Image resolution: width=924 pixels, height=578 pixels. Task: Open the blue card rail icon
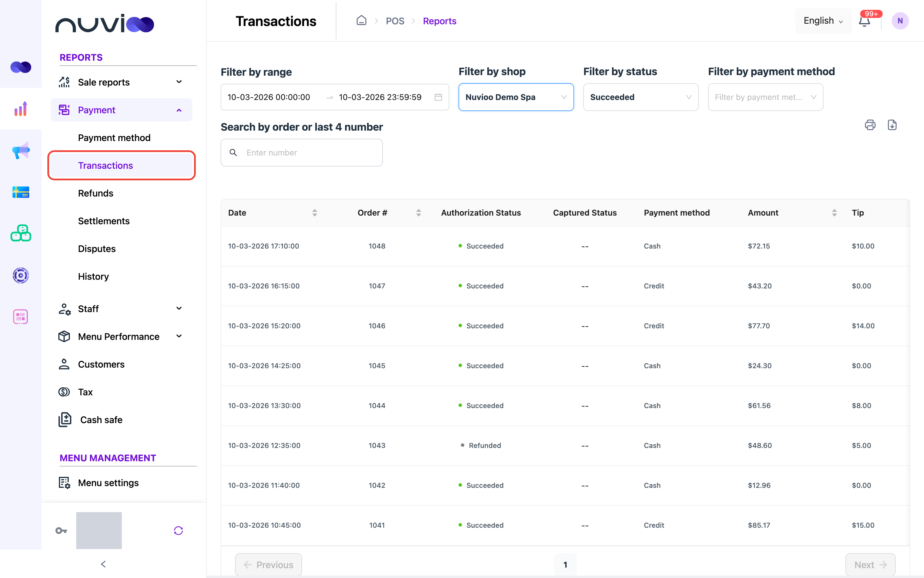tap(21, 192)
